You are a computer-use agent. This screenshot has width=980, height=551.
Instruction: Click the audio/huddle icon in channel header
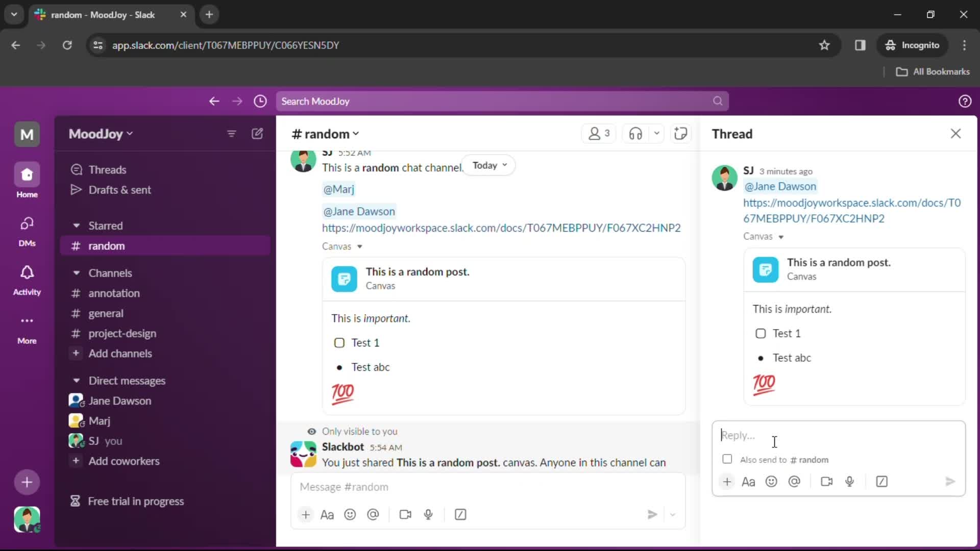coord(635,133)
